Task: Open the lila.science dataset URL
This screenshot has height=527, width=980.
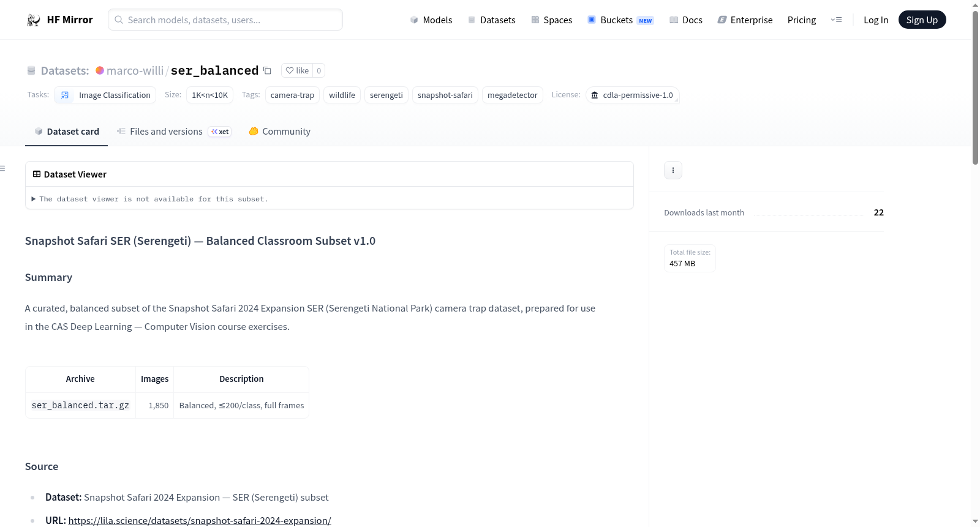Action: 200,520
